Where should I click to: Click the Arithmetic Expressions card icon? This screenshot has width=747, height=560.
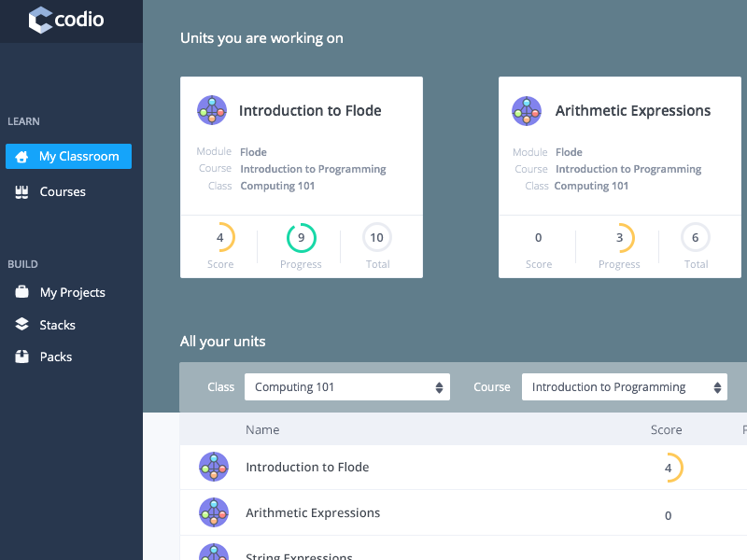pyautogui.click(x=527, y=110)
